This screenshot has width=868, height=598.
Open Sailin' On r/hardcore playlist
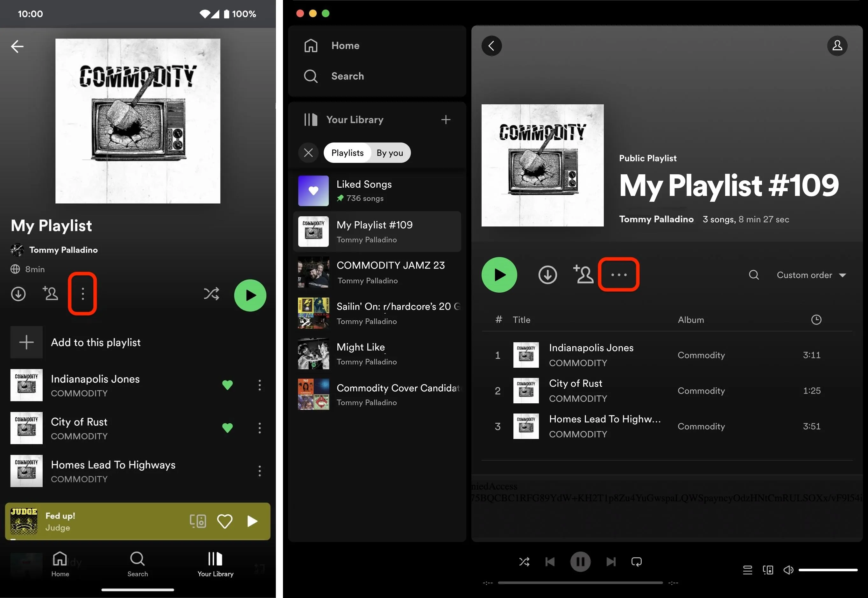click(x=377, y=313)
